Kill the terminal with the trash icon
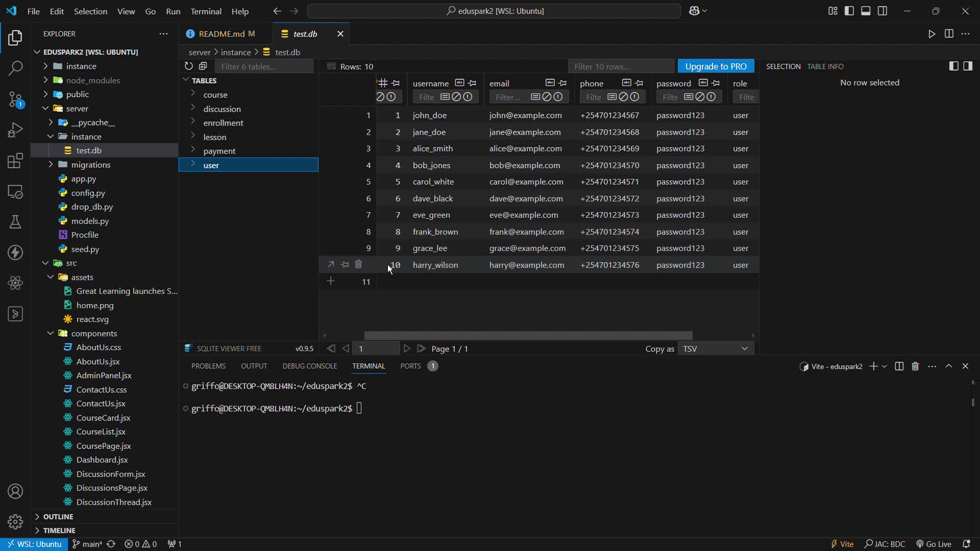980x551 pixels. [915, 366]
